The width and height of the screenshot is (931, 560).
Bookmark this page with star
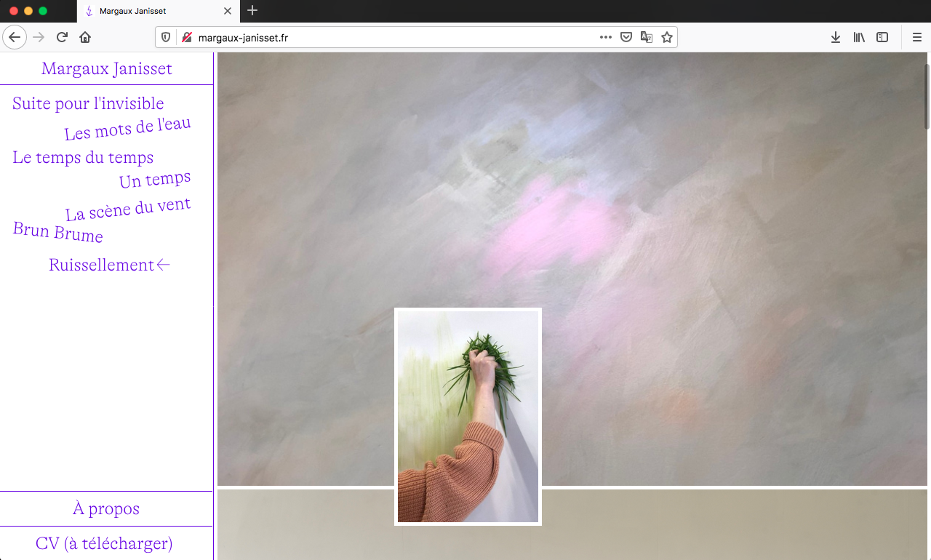point(667,37)
